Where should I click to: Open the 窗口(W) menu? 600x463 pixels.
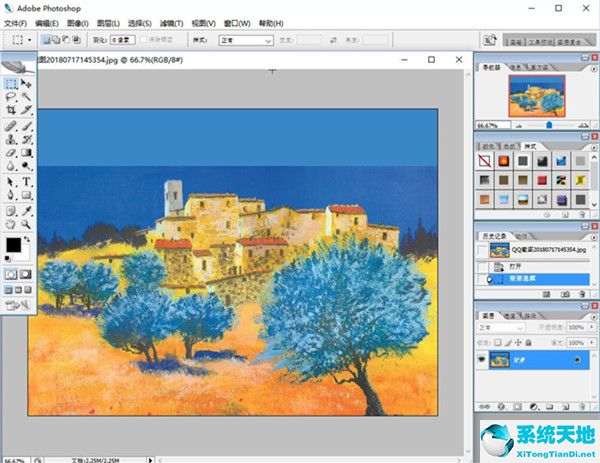pos(237,23)
